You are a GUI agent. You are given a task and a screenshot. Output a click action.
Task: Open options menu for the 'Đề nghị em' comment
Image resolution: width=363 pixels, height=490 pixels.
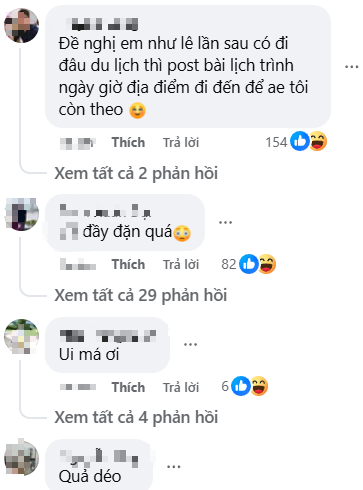point(351,67)
